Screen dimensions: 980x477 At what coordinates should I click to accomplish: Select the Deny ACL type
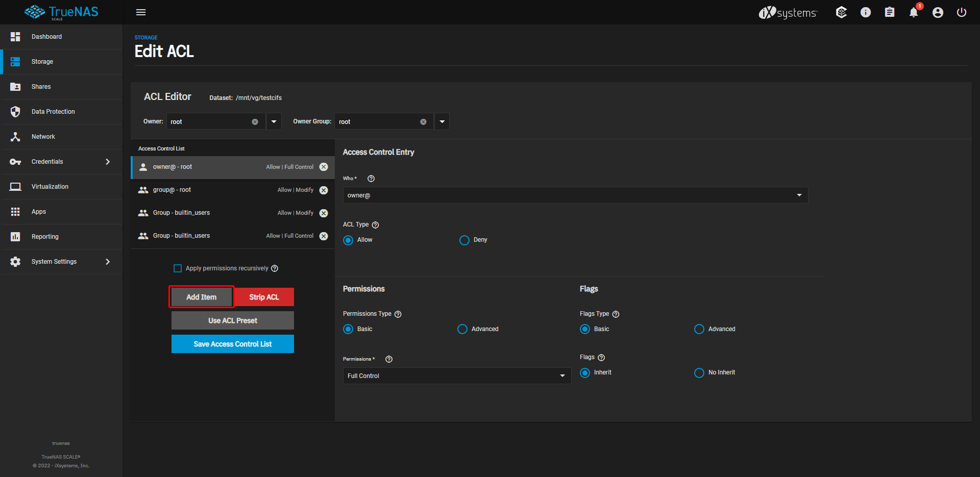coord(464,240)
